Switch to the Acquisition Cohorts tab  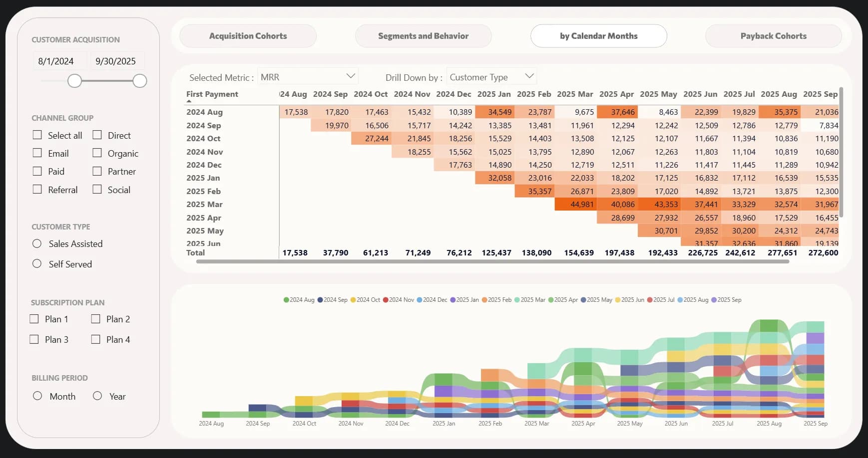[x=248, y=36]
